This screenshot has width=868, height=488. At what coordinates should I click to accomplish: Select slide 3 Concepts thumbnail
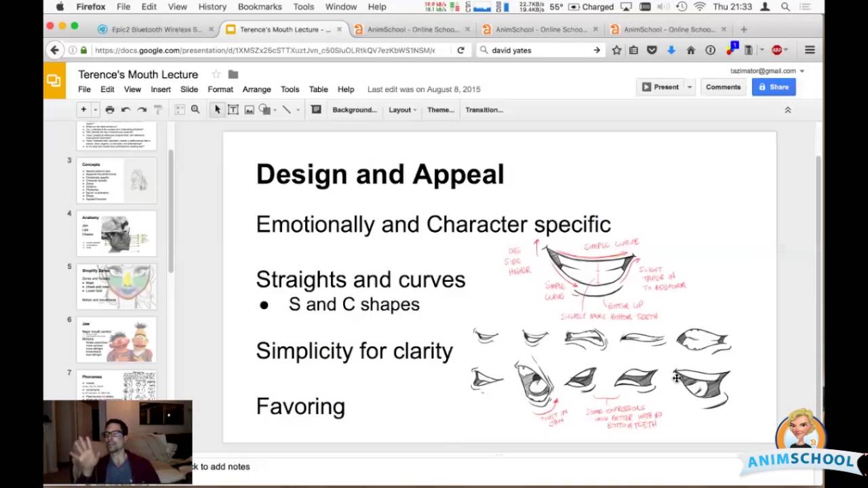(x=117, y=180)
